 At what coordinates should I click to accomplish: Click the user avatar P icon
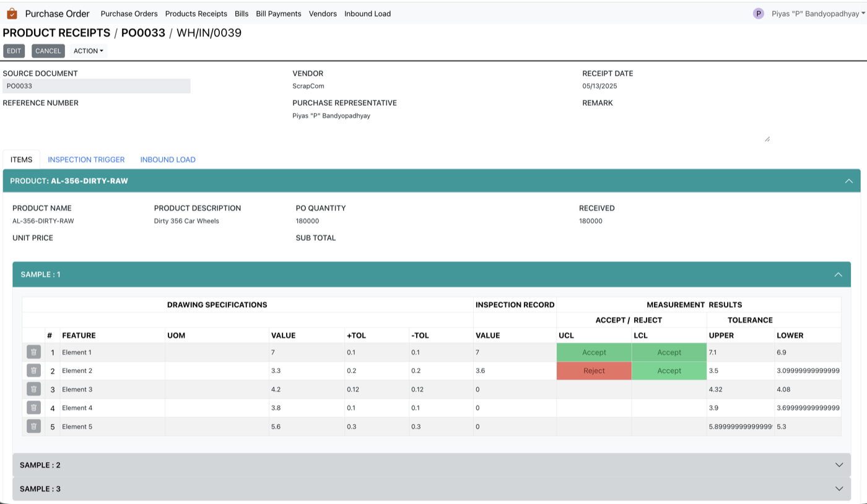point(758,14)
